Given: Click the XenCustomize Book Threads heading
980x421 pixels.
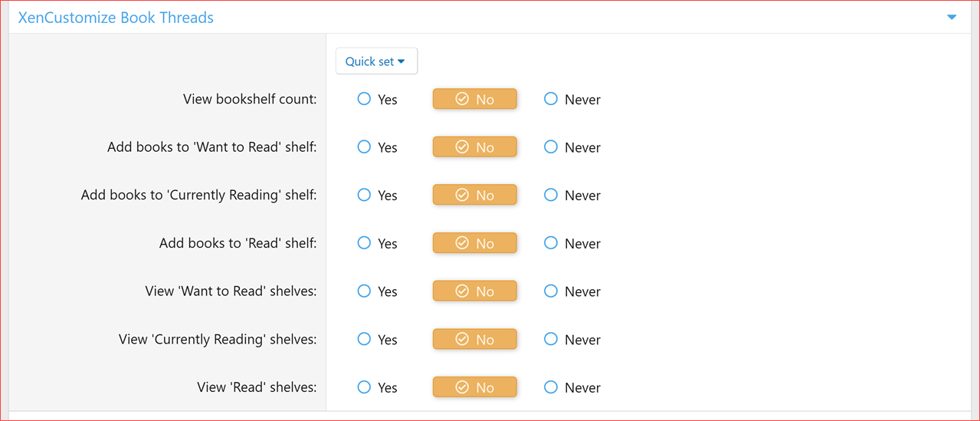Looking at the screenshot, I should (x=116, y=17).
